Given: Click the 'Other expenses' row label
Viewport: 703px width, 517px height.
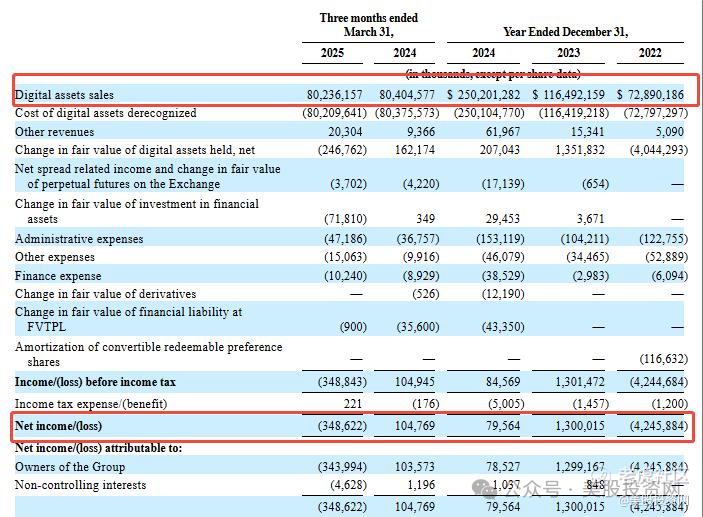Looking at the screenshot, I should point(55,257).
